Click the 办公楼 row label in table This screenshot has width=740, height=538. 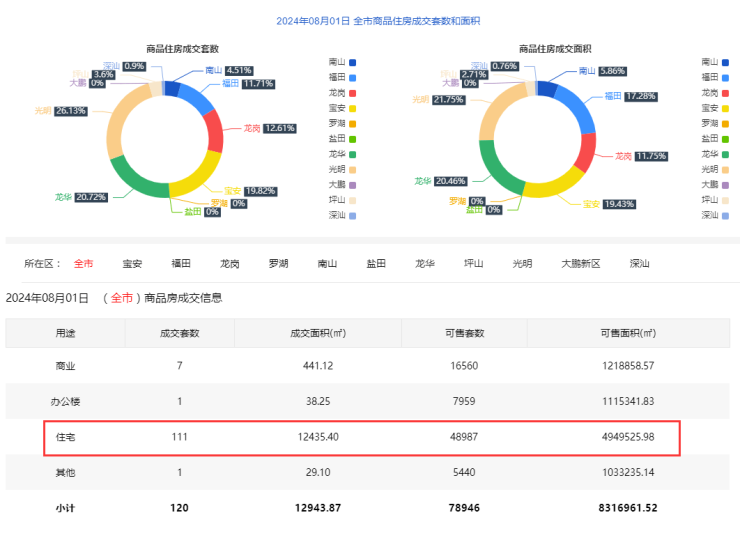point(65,402)
